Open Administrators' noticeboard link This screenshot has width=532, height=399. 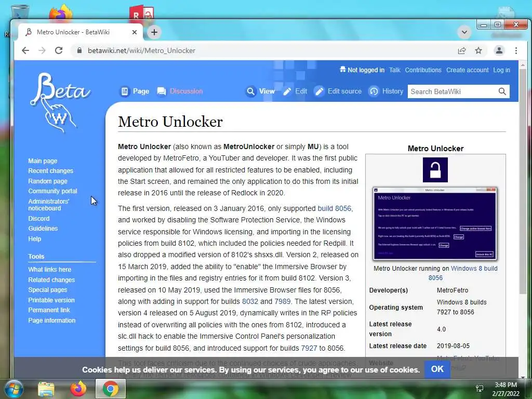click(x=48, y=205)
